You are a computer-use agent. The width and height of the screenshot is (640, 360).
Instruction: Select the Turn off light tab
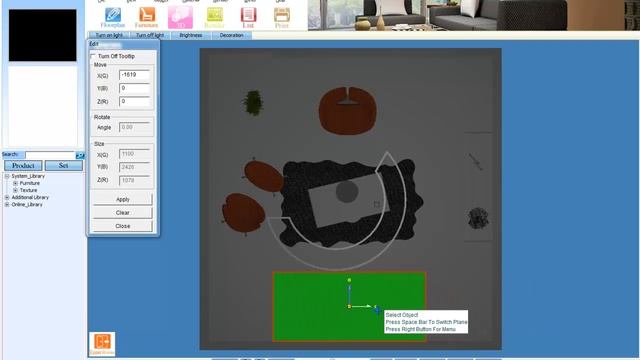[150, 36]
